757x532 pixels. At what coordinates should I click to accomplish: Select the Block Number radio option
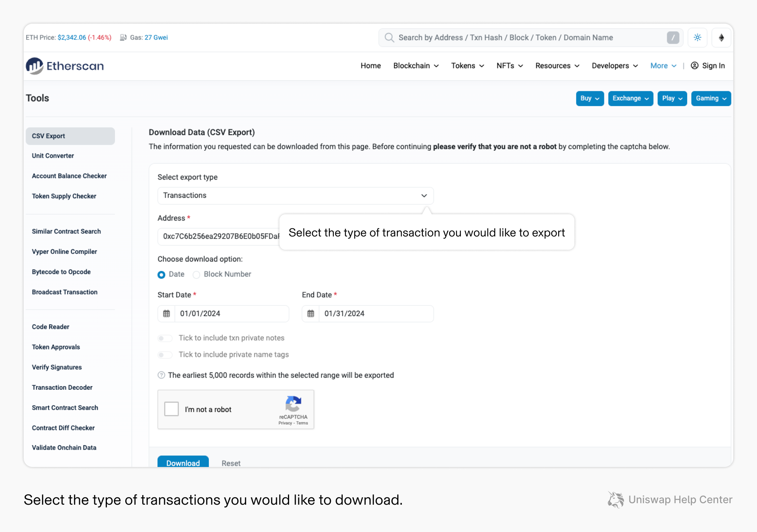pyautogui.click(x=196, y=274)
